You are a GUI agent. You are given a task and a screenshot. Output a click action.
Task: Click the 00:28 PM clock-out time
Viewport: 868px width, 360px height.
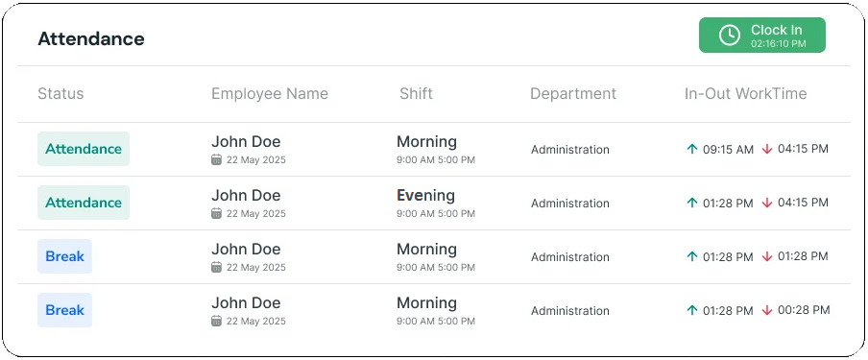tap(804, 310)
